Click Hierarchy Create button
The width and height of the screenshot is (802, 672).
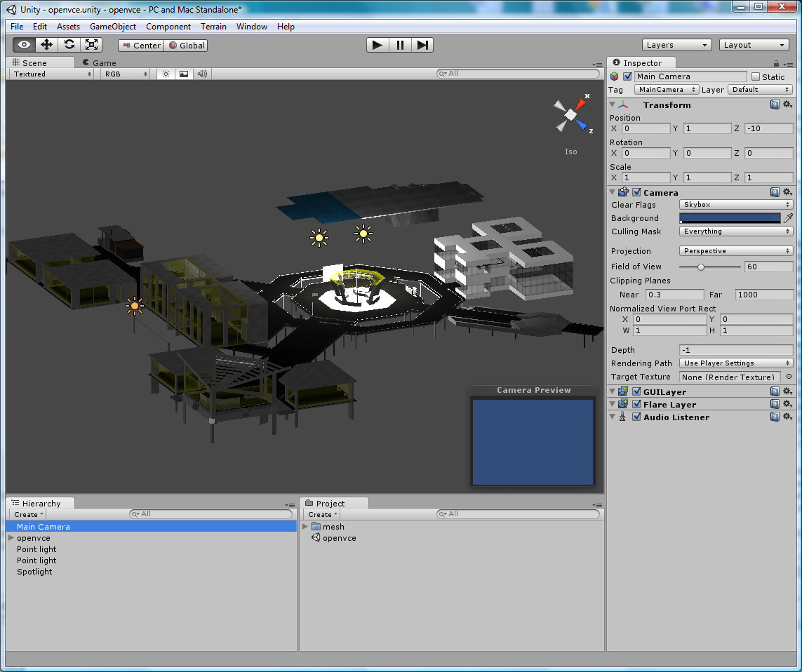click(29, 514)
